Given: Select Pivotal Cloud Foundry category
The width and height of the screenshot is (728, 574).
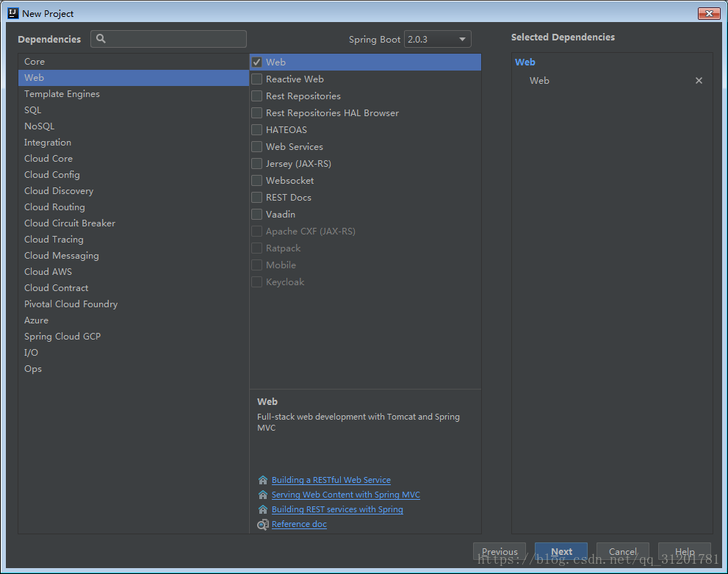Looking at the screenshot, I should (x=133, y=304).
